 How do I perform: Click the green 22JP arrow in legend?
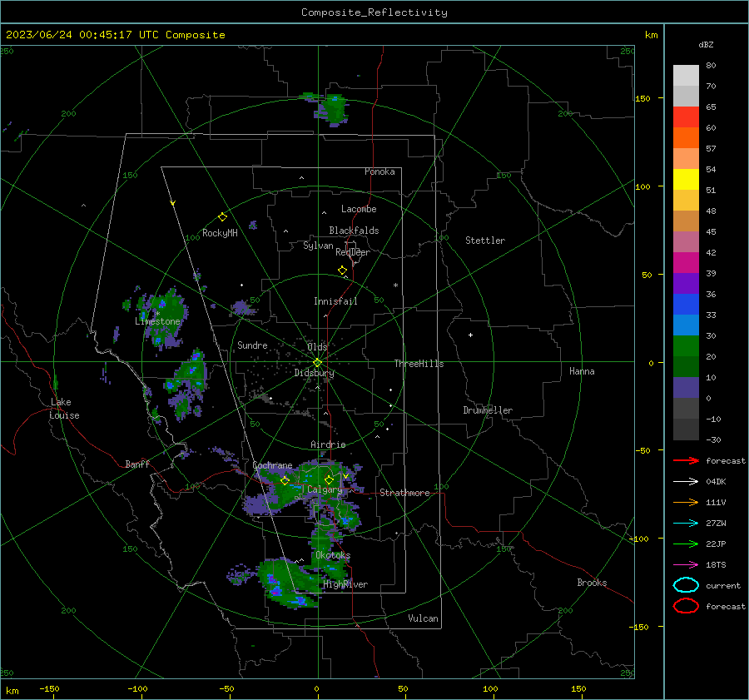pyautogui.click(x=686, y=544)
